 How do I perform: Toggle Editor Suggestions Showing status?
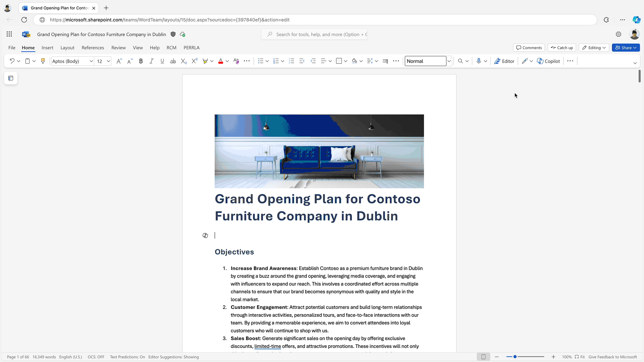coord(173,357)
